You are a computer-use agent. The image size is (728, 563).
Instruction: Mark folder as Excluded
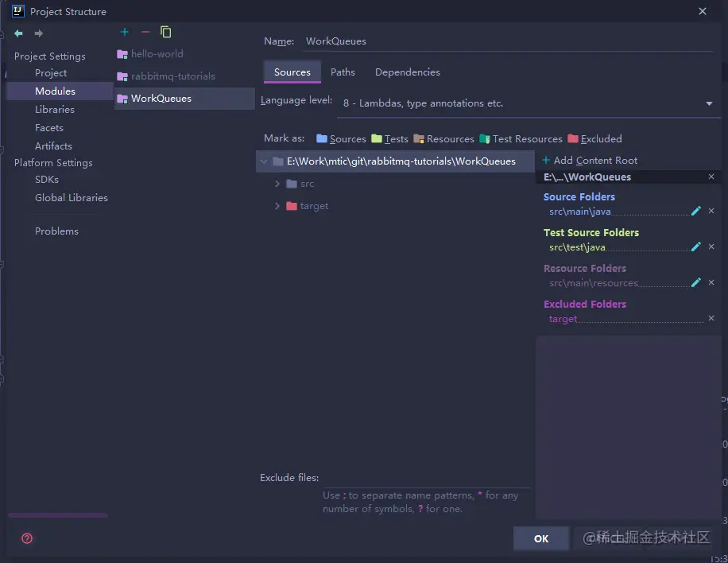click(594, 139)
